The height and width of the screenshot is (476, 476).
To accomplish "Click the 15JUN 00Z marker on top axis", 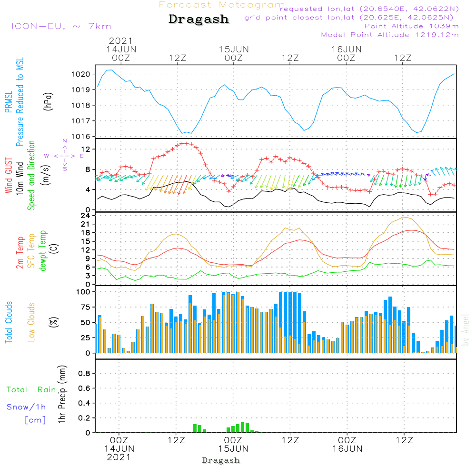I will (234, 53).
